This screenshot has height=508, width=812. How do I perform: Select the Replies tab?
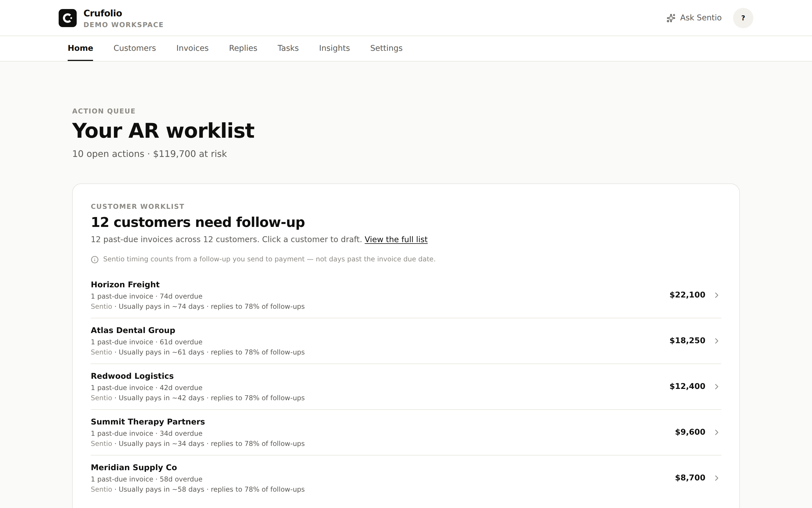[x=243, y=48]
